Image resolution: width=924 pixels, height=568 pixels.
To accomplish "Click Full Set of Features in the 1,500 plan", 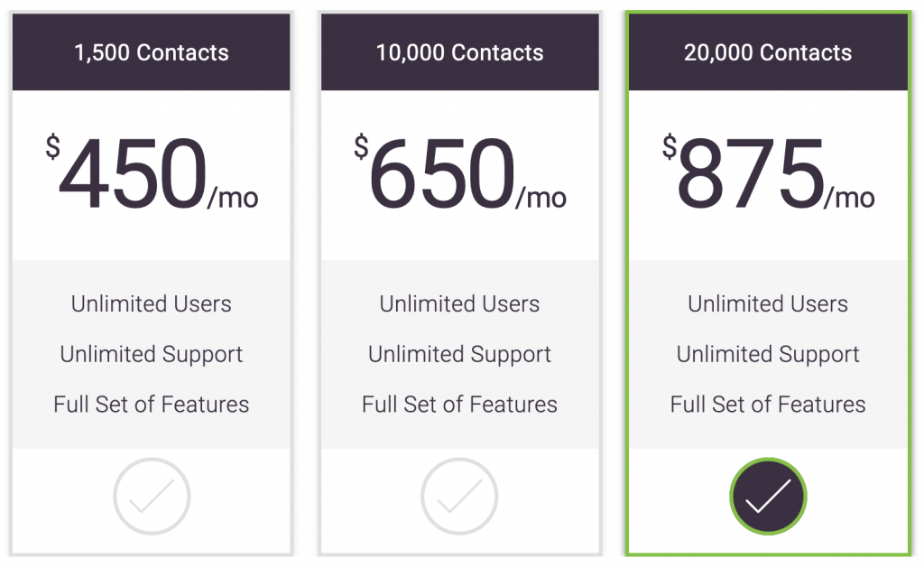I will (x=152, y=404).
